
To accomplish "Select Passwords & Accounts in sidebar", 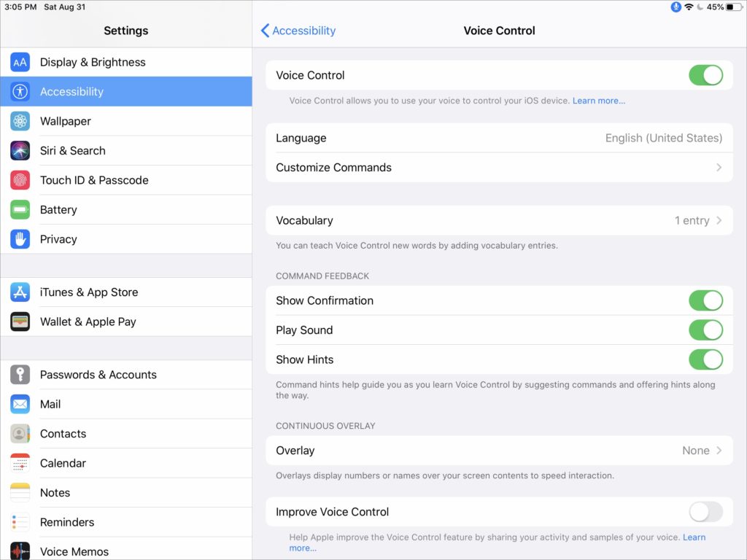I will pyautogui.click(x=98, y=375).
